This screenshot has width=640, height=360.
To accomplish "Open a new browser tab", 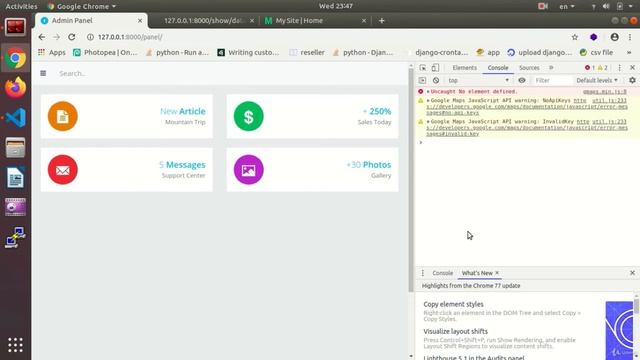I will 381,20.
